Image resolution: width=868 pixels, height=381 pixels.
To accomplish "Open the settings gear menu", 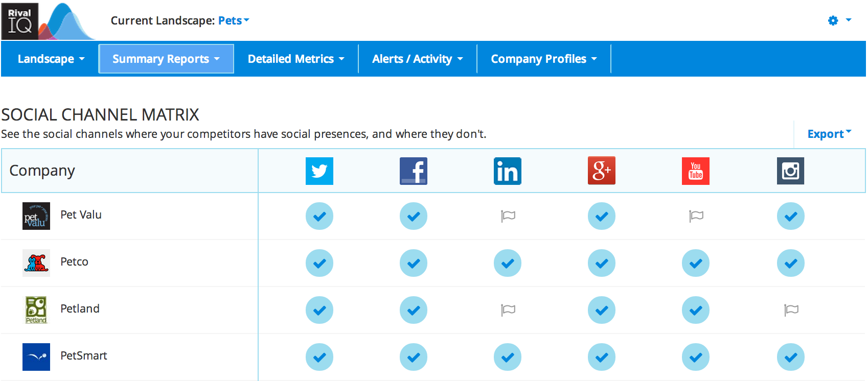I will coord(833,20).
